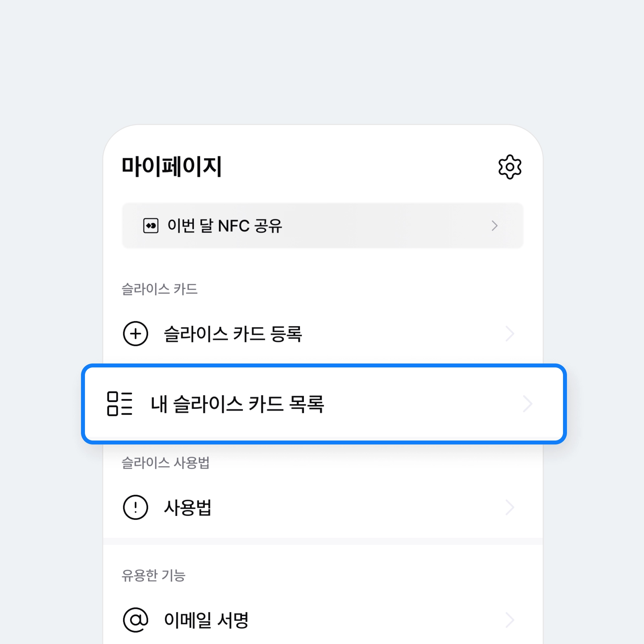The width and height of the screenshot is (644, 644).
Task: Click the 이메일 서명 row chevron
Action: pyautogui.click(x=510, y=620)
